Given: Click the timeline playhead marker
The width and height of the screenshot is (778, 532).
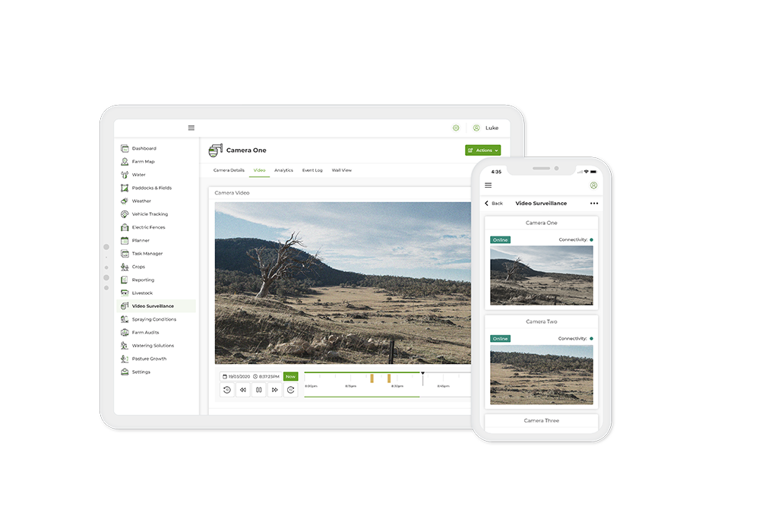Looking at the screenshot, I should 422,373.
